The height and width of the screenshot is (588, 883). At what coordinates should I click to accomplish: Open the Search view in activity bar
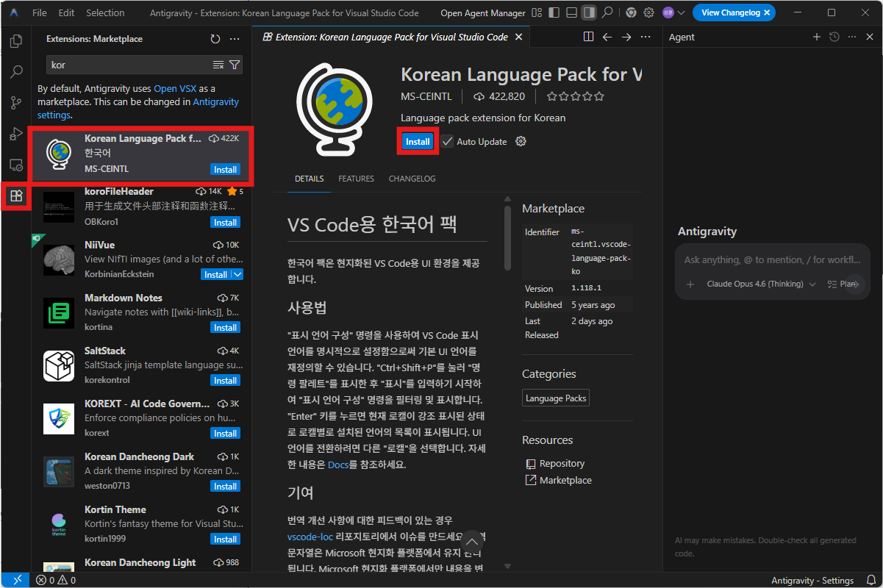pos(15,72)
